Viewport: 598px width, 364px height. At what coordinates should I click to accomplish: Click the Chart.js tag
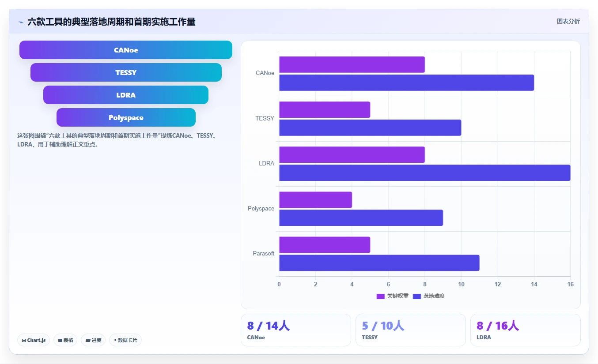[x=34, y=340]
